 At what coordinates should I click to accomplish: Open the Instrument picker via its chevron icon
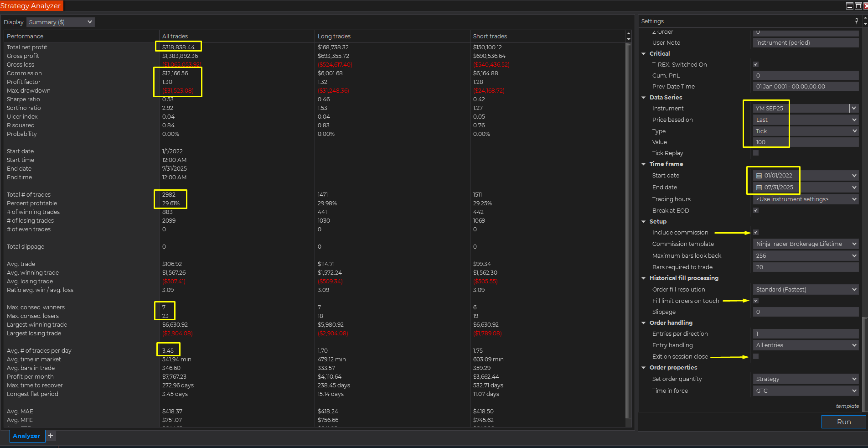tap(853, 108)
